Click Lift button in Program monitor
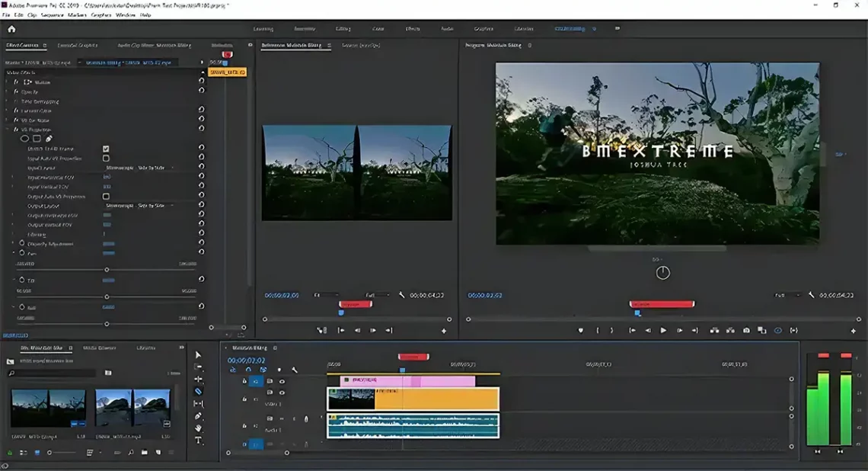Viewport: 868px width, 471px height. point(715,330)
